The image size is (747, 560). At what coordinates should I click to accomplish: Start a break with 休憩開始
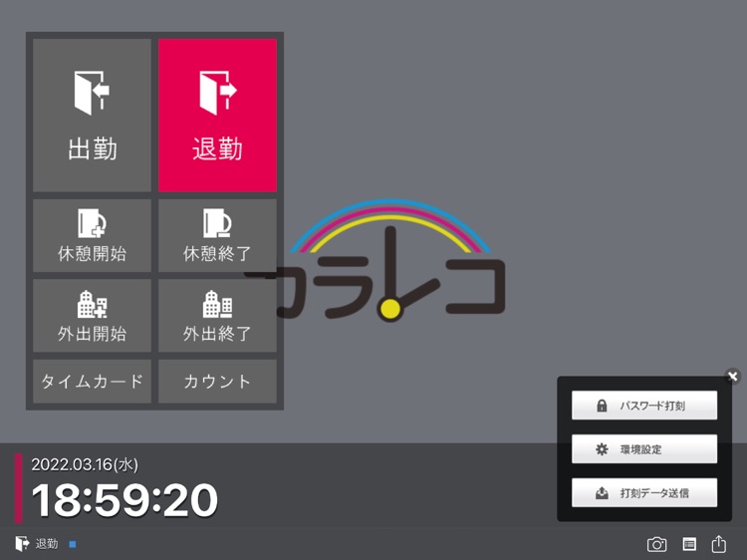[x=92, y=235]
